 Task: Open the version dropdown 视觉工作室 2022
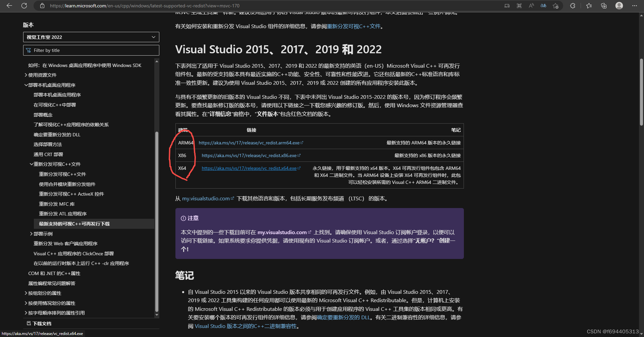[x=91, y=37]
